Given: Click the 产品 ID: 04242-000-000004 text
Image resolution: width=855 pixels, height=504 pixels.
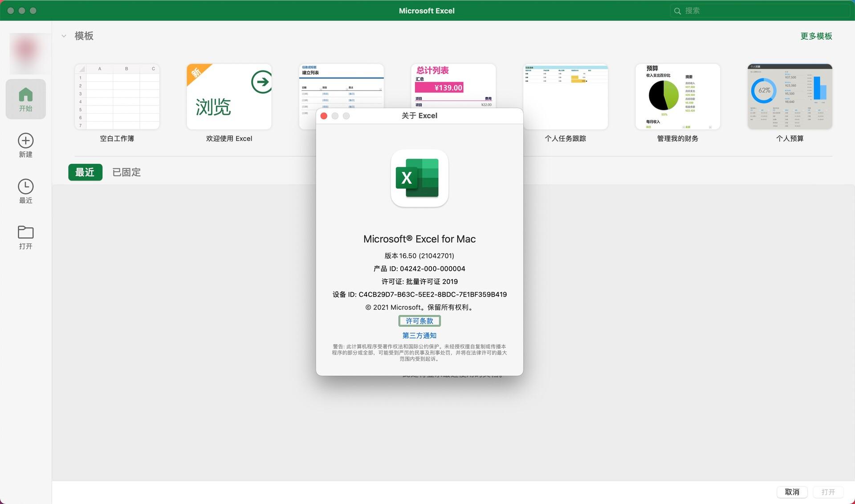Looking at the screenshot, I should pyautogui.click(x=419, y=269).
